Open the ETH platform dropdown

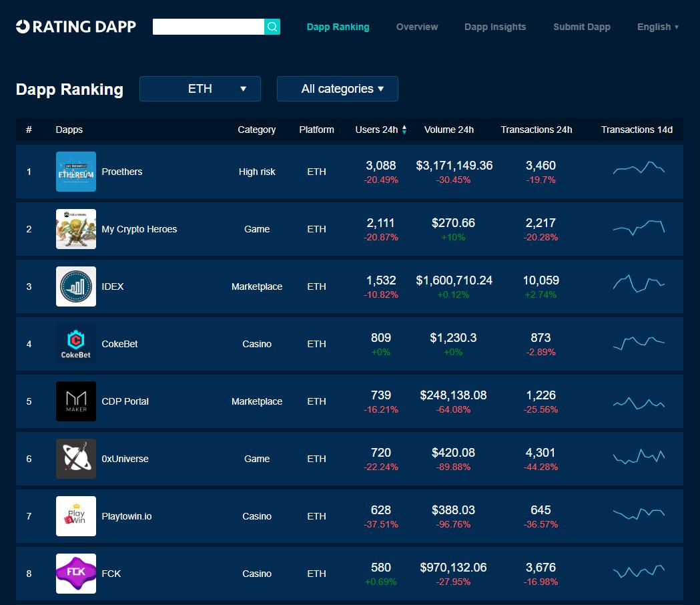tap(200, 89)
